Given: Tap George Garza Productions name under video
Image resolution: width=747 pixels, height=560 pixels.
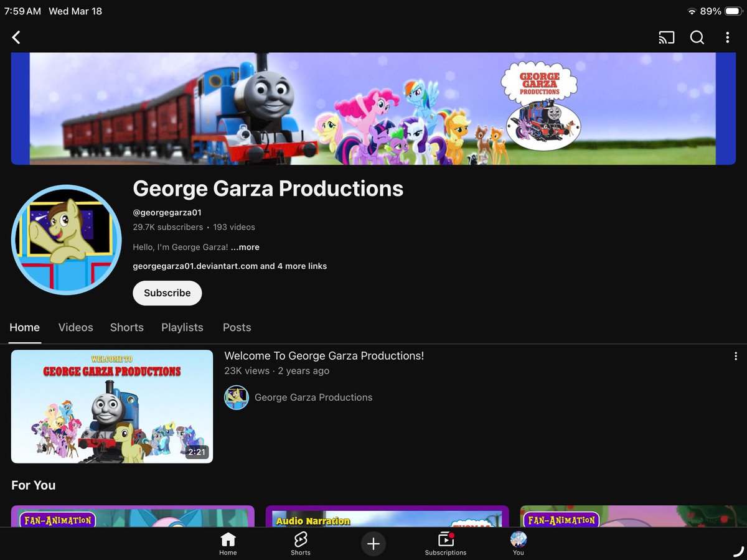Looking at the screenshot, I should click(314, 398).
